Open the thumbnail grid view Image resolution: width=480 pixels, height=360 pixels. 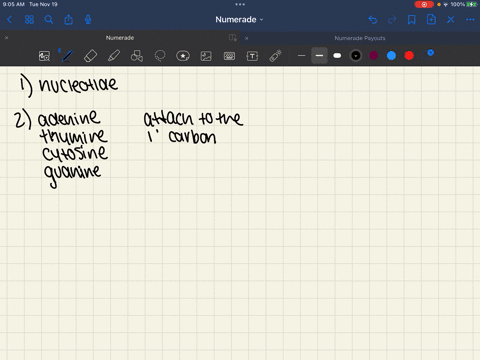(29, 20)
